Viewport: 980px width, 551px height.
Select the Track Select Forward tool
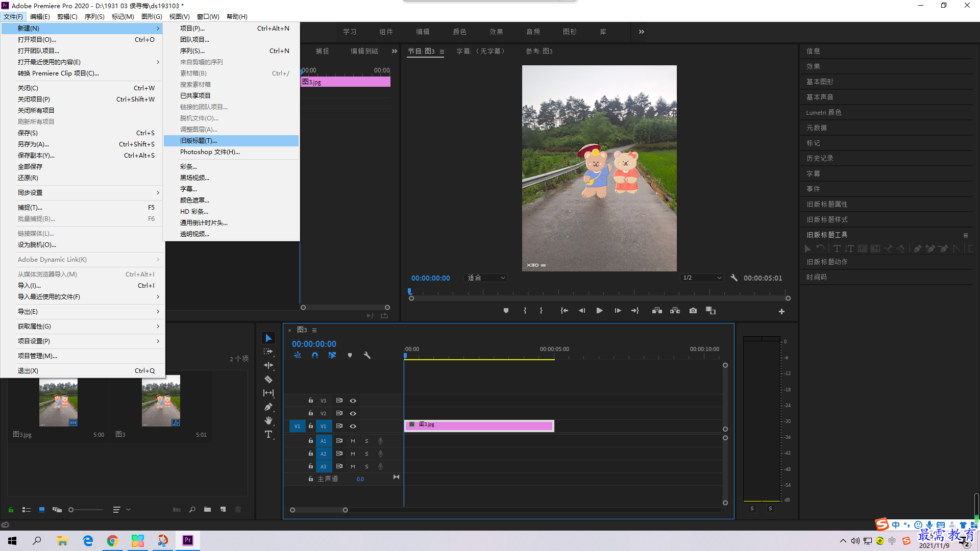click(x=268, y=352)
